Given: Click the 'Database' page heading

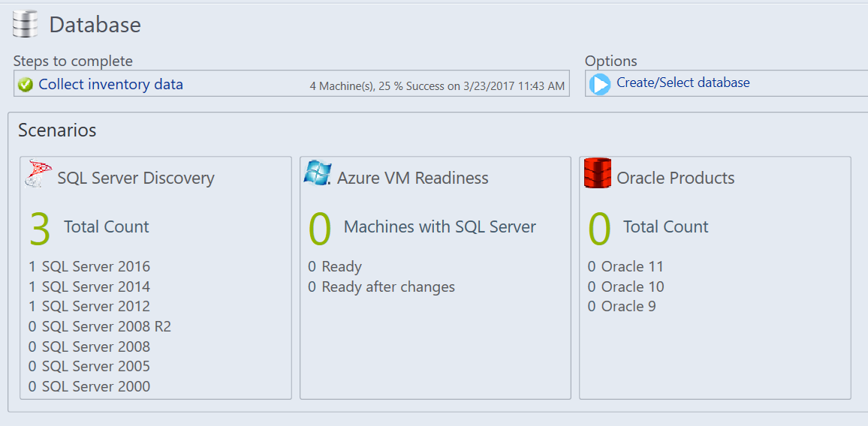Looking at the screenshot, I should (95, 25).
